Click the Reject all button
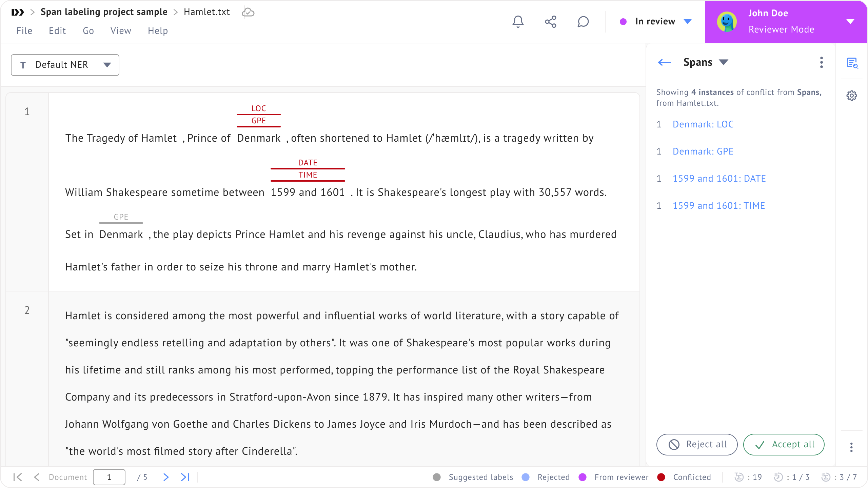This screenshot has width=868, height=488. point(697,444)
